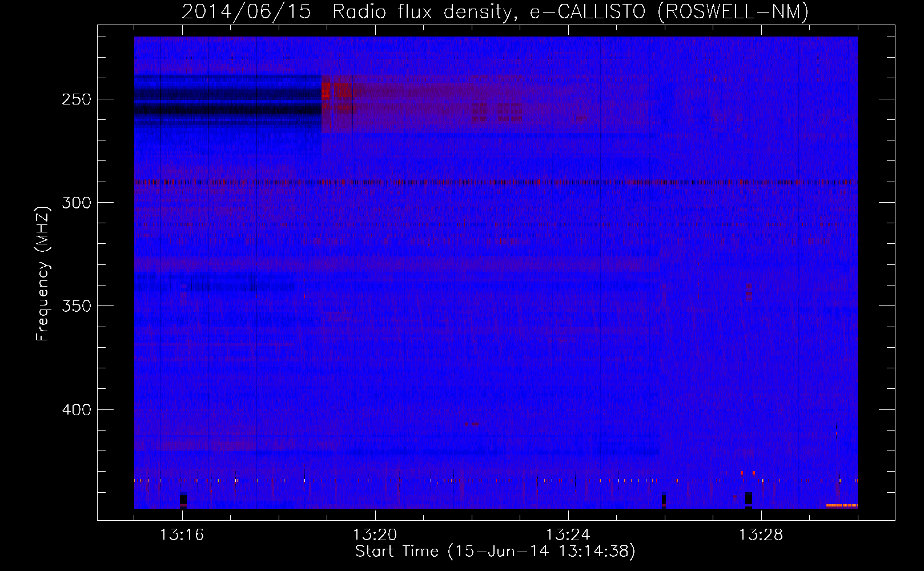The image size is (924, 571).
Task: Click the '300' frequency axis label
Action: click(x=77, y=203)
